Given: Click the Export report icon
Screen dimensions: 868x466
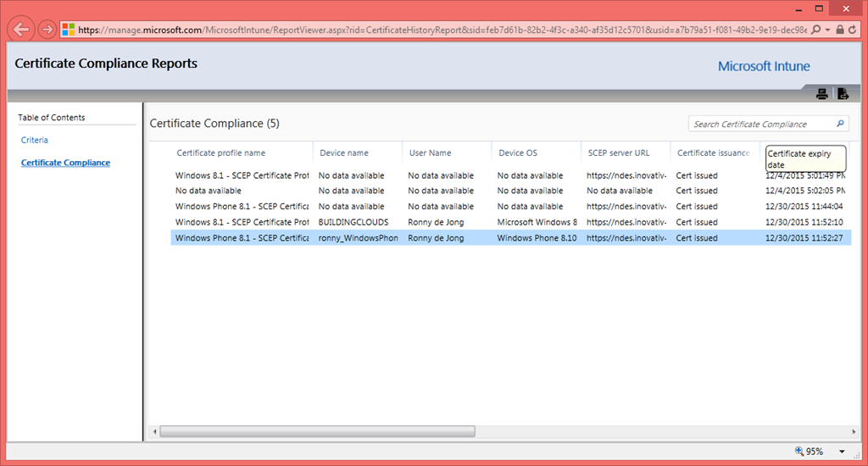Looking at the screenshot, I should tap(842, 94).
